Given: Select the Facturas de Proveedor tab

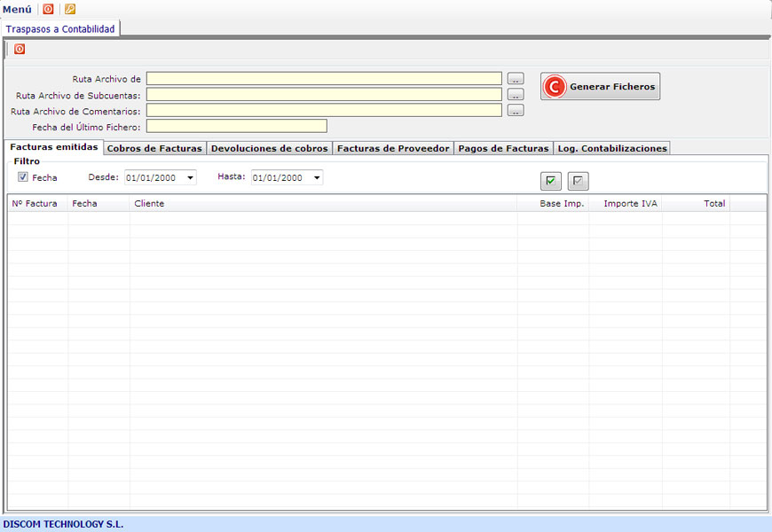Looking at the screenshot, I should [x=393, y=148].
